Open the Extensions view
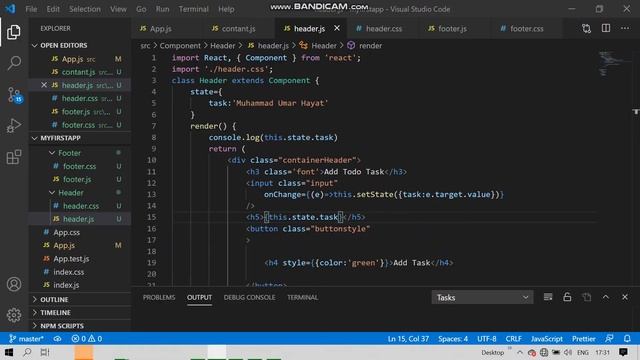Image resolution: width=640 pixels, height=360 pixels. 14,157
